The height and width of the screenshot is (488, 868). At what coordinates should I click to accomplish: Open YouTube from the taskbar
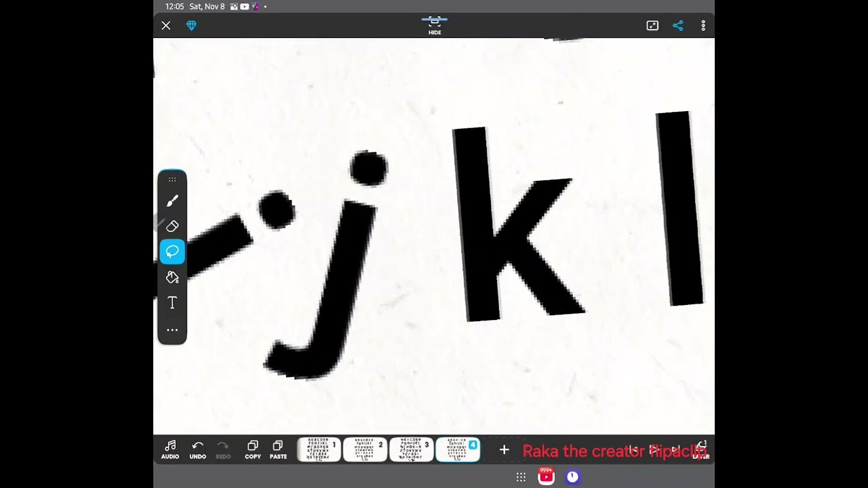pyautogui.click(x=546, y=476)
